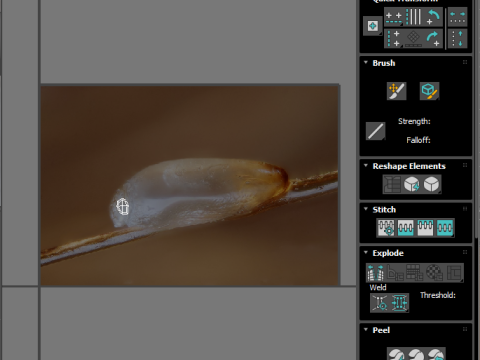Click the Reshape Elements rollout title
Screen dimensions: 480x360
409,166
